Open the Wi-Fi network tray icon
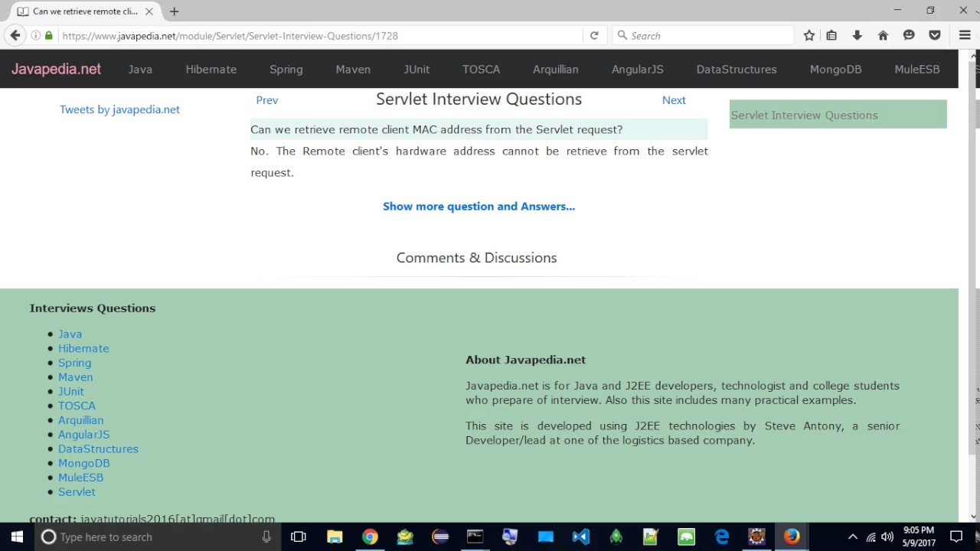This screenshot has height=551, width=980. [871, 536]
